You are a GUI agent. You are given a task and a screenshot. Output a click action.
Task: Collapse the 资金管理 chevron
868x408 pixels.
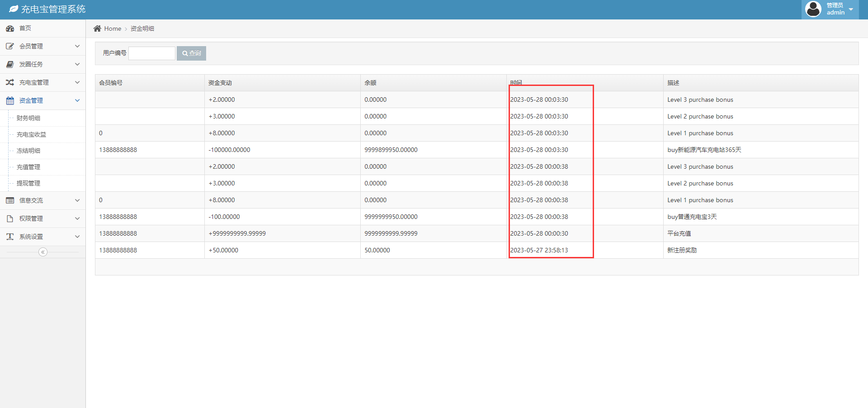click(x=77, y=100)
